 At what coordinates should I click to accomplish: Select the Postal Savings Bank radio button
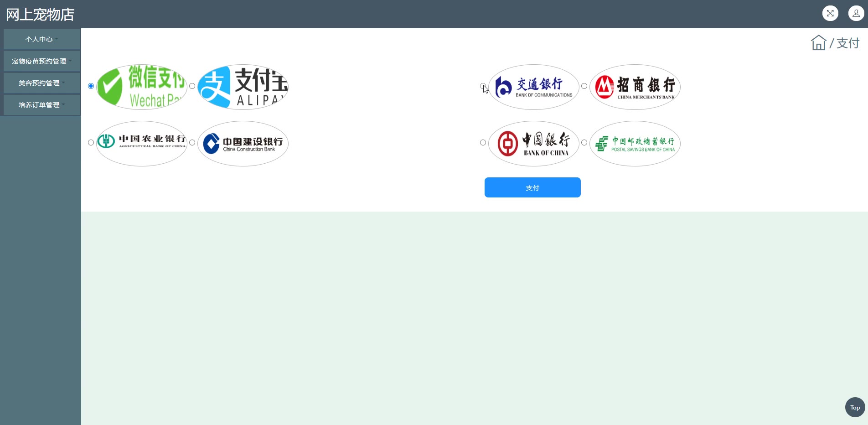click(584, 142)
